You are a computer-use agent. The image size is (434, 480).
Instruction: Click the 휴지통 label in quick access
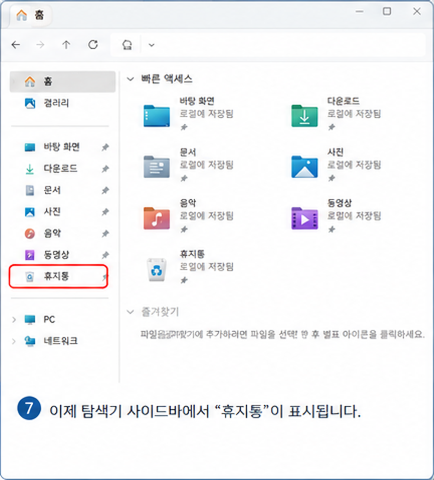point(192,254)
